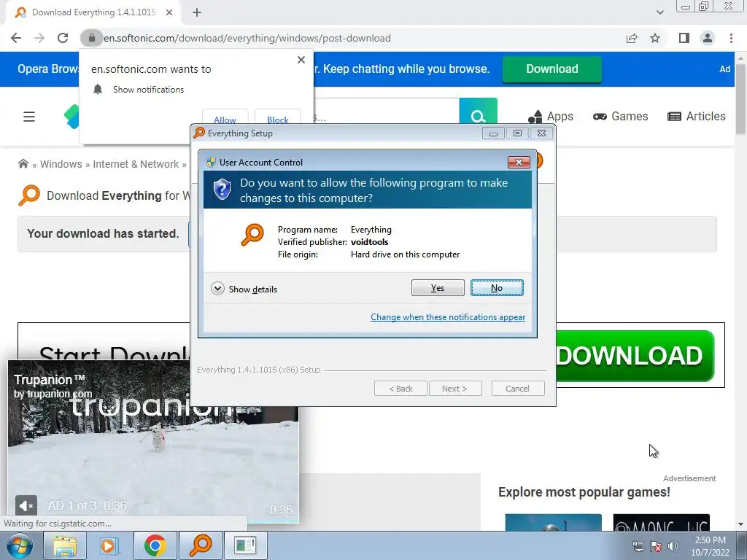The image size is (747, 560).
Task: Open Chrome side panel icon
Action: pos(684,38)
